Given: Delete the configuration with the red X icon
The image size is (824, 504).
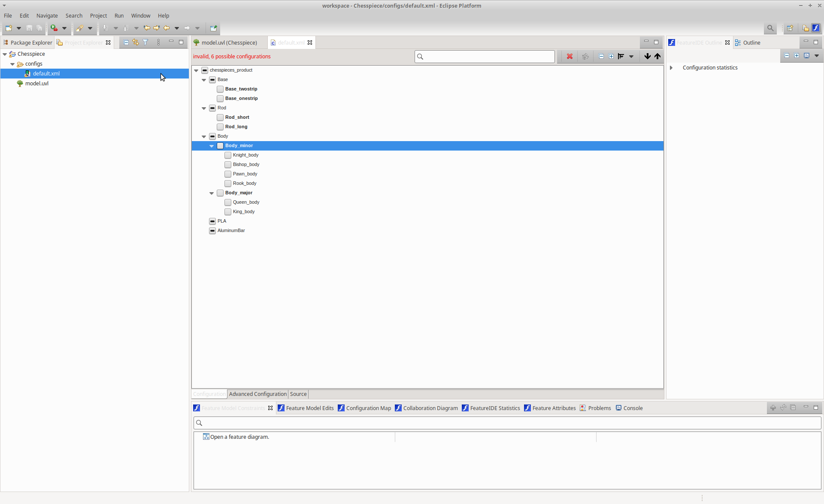Looking at the screenshot, I should click(570, 56).
